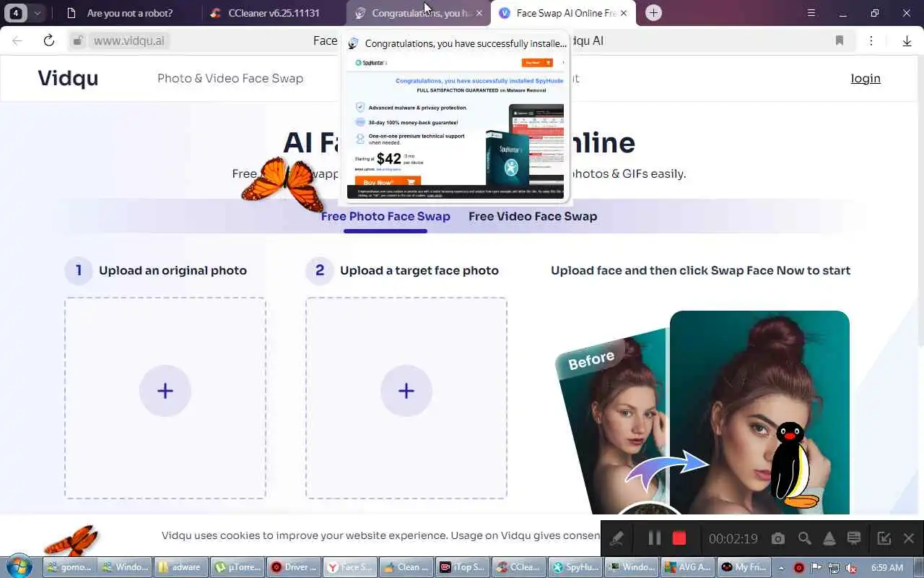Open Photo & Video Face Swap menu
The width and height of the screenshot is (924, 578).
230,78
